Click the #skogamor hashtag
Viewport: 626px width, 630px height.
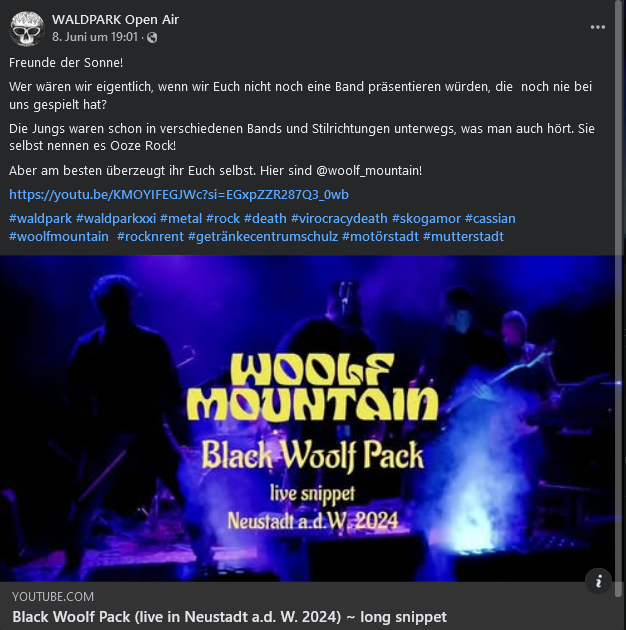426,219
